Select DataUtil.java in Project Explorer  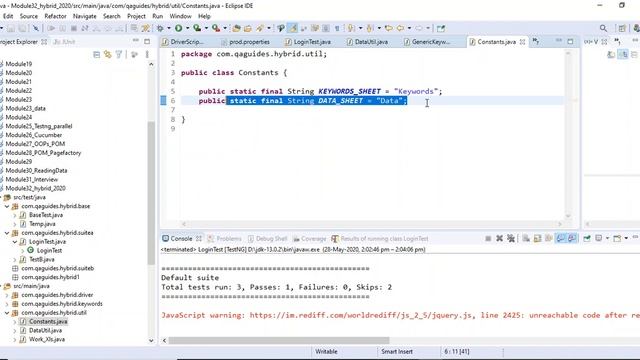tap(45, 330)
